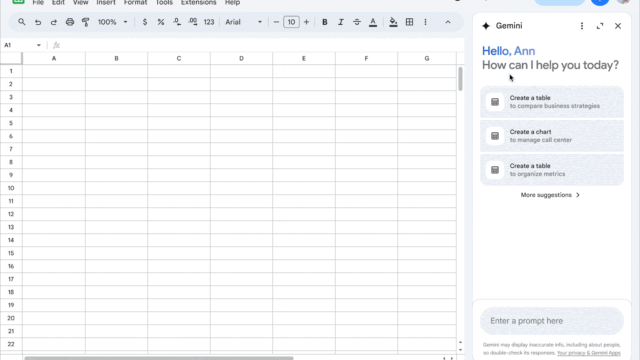Open Your privacy & Gemini Apps link
Viewport: 640px width, 360px height.
pyautogui.click(x=588, y=353)
